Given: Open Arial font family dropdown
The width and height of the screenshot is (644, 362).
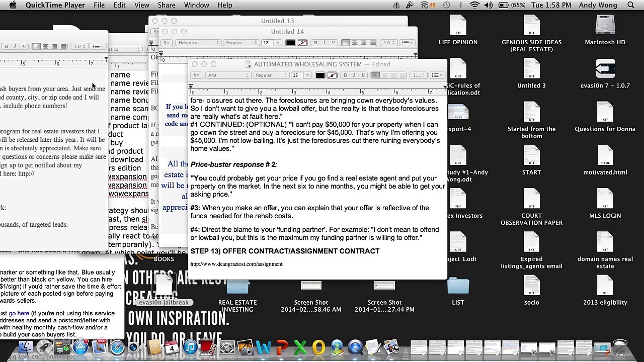Looking at the screenshot, I should (228, 75).
